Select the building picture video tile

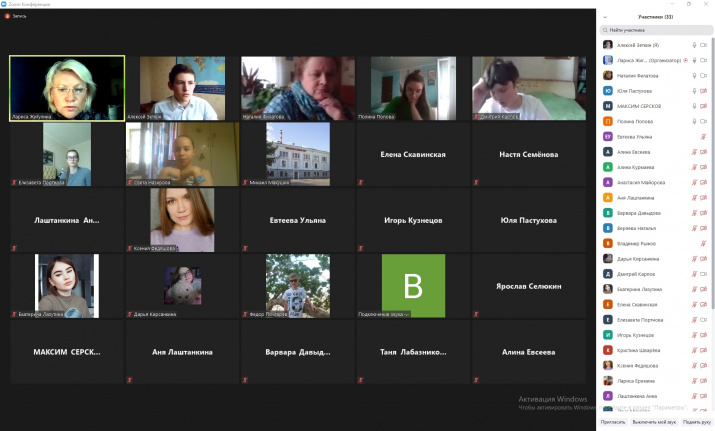click(298, 154)
